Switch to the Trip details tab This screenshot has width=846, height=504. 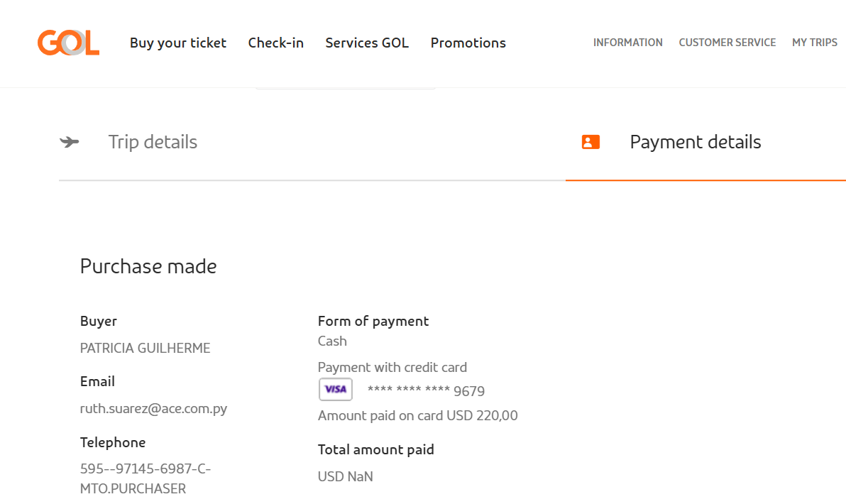click(153, 142)
